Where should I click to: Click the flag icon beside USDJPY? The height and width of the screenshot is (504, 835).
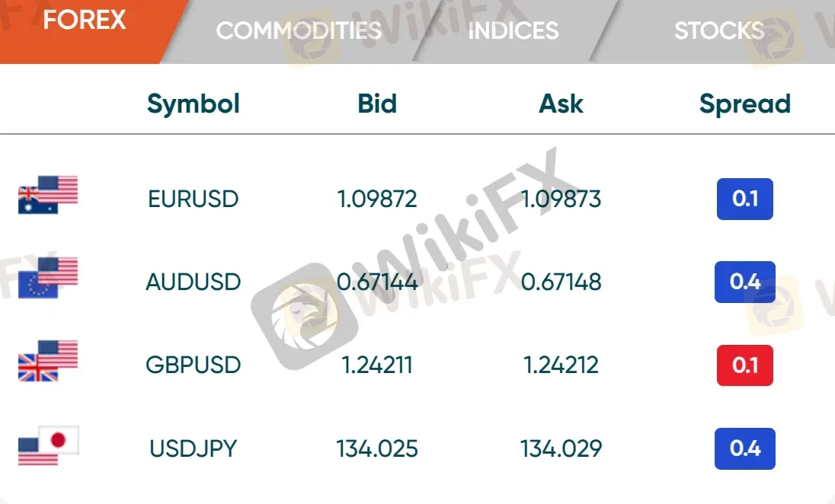click(x=48, y=445)
